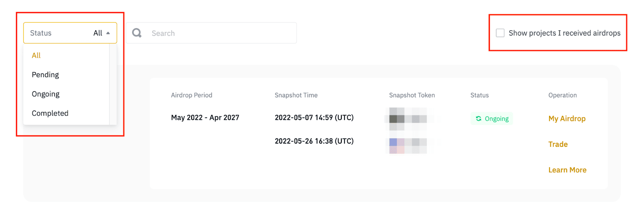Click the first blurred snapshot token icon
Image resolution: width=644 pixels, height=215 pixels.
pos(408,119)
